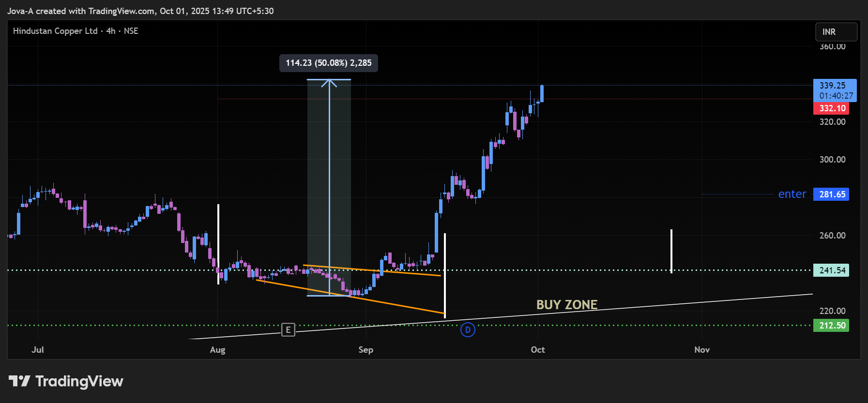This screenshot has height=403, width=868.
Task: Click the blue 281.65 enter price label
Action: point(831,194)
